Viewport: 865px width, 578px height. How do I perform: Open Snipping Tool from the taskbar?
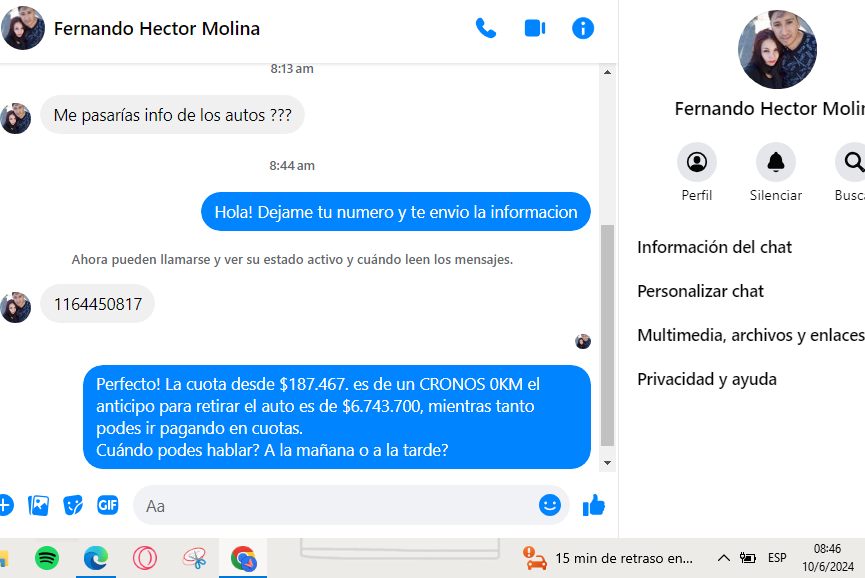[x=194, y=558]
